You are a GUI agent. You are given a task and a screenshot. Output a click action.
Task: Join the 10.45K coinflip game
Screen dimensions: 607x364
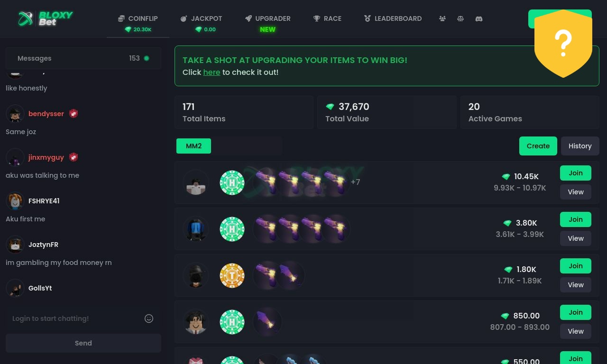tap(576, 173)
